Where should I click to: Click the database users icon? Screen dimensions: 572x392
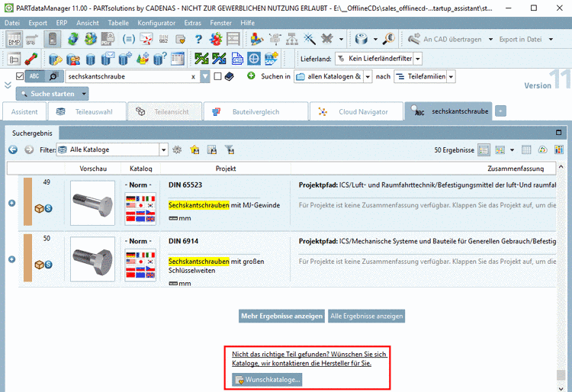(73, 59)
